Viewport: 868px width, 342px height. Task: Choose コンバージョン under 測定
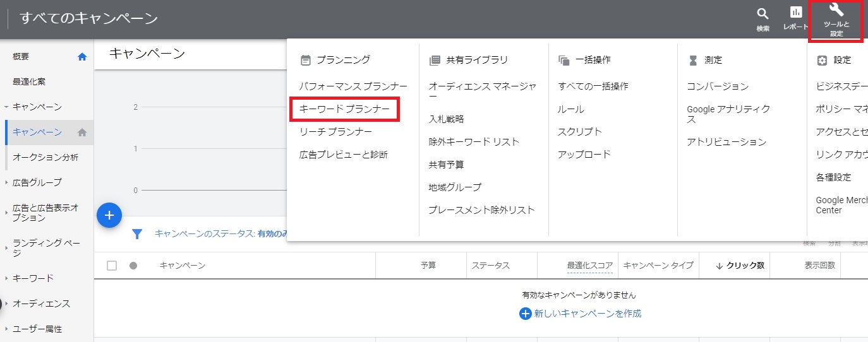pos(718,86)
